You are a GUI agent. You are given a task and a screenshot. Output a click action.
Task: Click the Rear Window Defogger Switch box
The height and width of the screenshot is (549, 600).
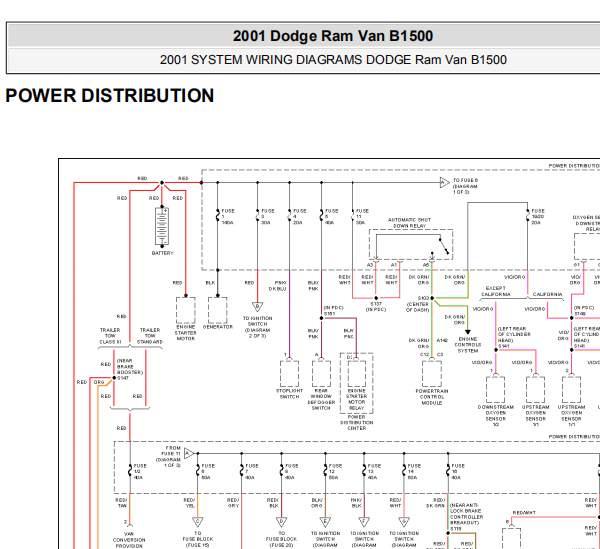(x=321, y=374)
